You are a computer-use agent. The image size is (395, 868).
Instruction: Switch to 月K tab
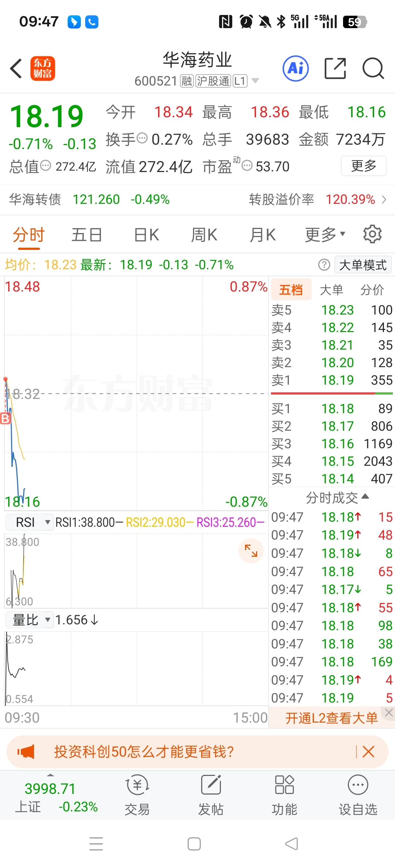click(263, 235)
